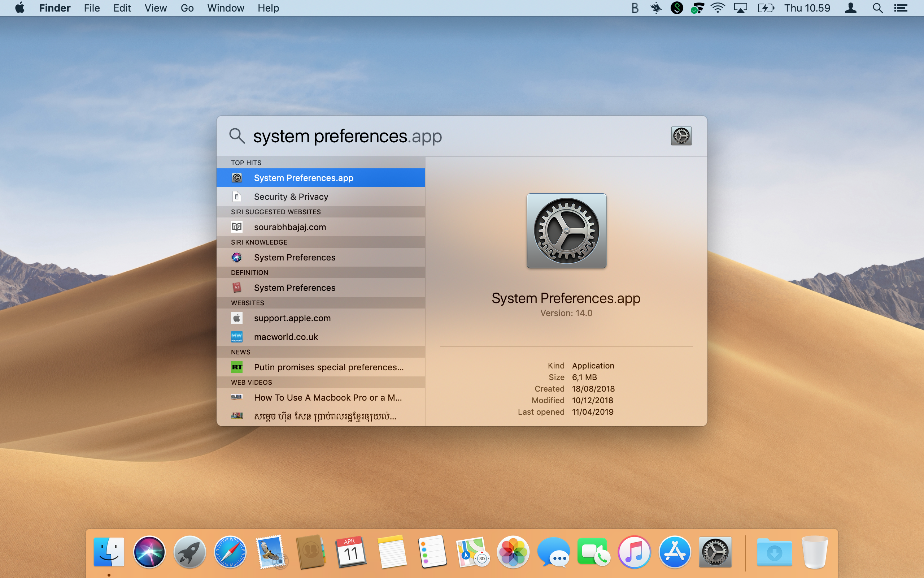
Task: Select System Preferences under Definition
Action: pyautogui.click(x=321, y=288)
